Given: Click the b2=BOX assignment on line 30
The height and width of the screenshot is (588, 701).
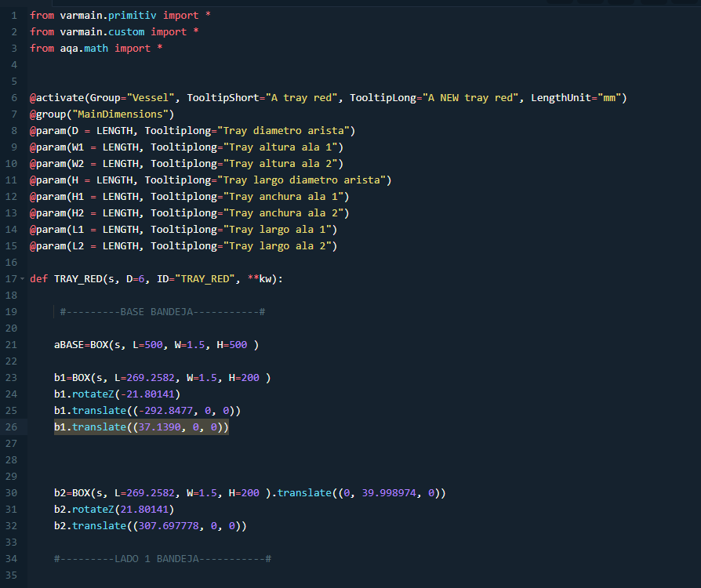Looking at the screenshot, I should (250, 493).
